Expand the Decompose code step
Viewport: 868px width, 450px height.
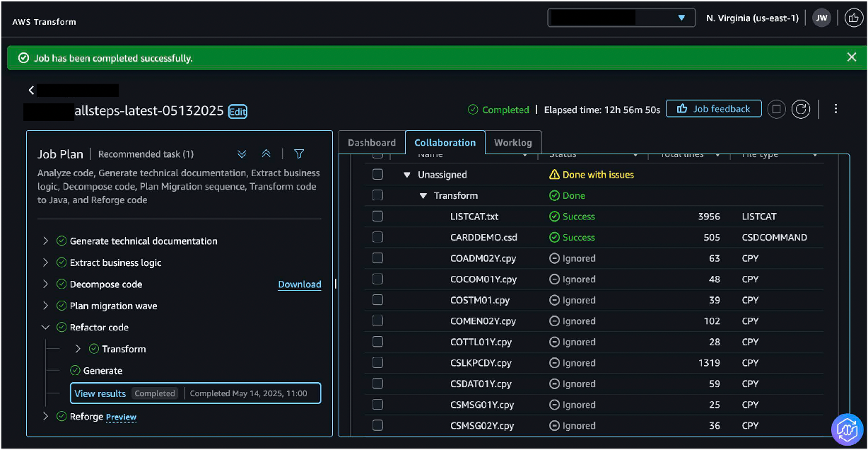46,284
